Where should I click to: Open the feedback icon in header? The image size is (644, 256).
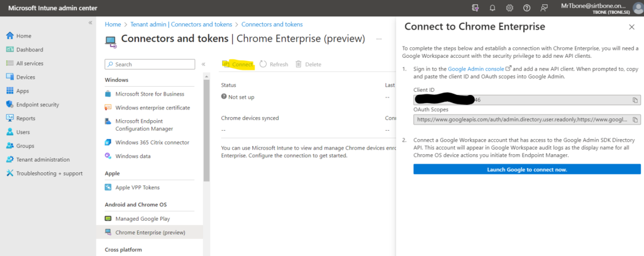click(x=544, y=8)
